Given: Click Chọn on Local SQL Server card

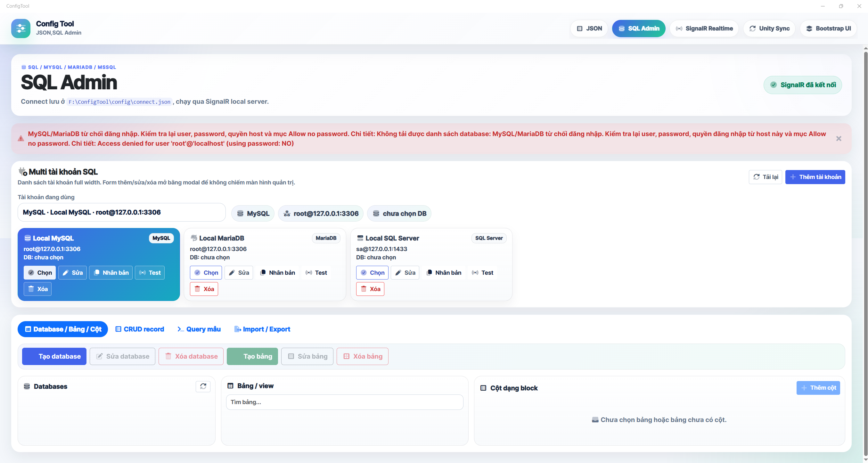Looking at the screenshot, I should click(x=372, y=273).
